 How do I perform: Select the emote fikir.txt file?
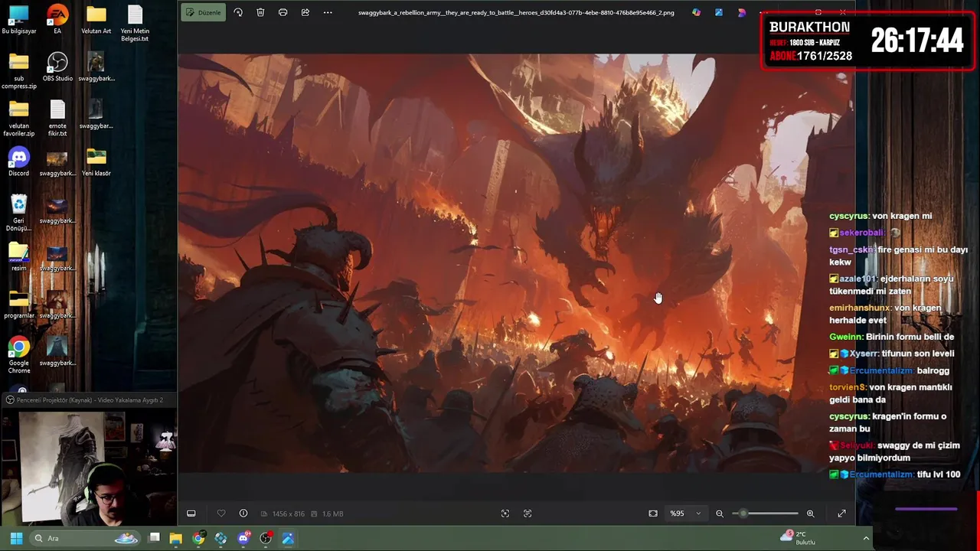(57, 119)
